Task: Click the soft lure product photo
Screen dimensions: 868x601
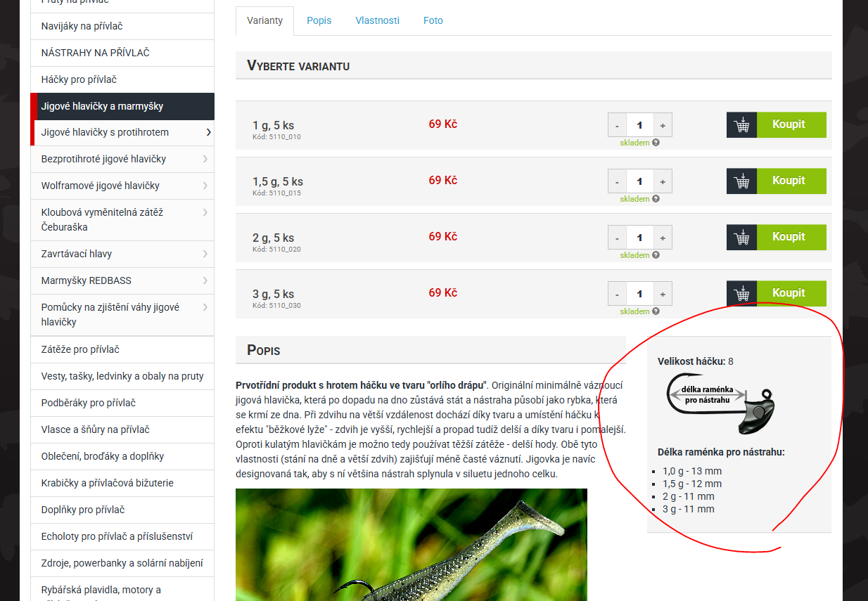Action: (411, 545)
